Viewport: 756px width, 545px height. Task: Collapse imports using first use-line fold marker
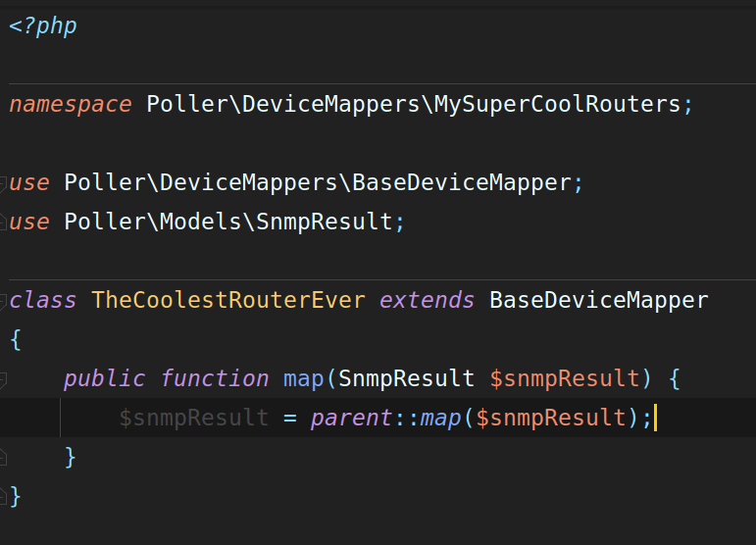3,182
